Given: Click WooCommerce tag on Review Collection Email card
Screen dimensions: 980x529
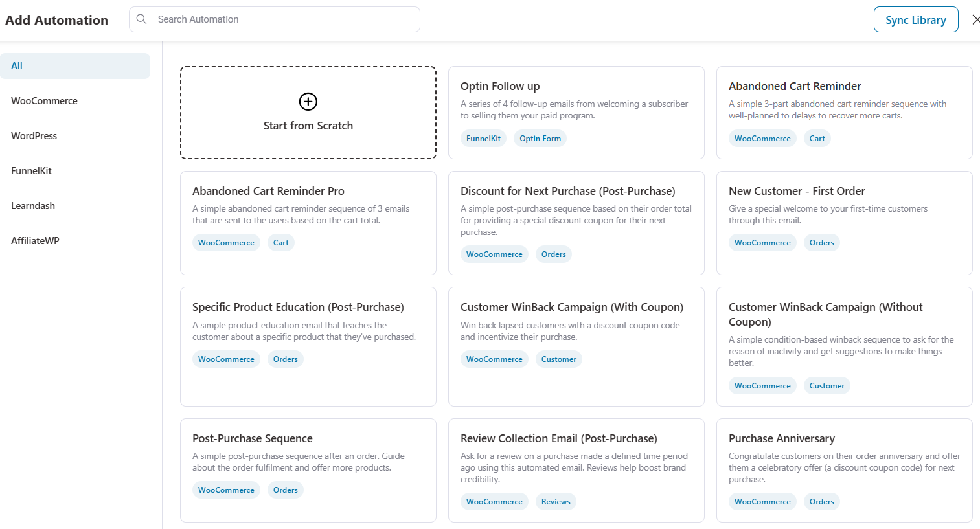Looking at the screenshot, I should [x=494, y=502].
